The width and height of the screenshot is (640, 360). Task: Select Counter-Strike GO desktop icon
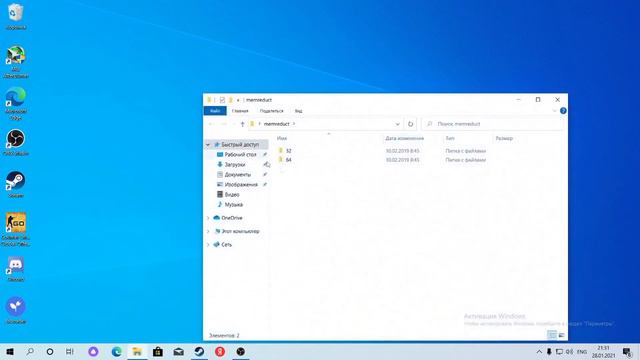(16, 229)
